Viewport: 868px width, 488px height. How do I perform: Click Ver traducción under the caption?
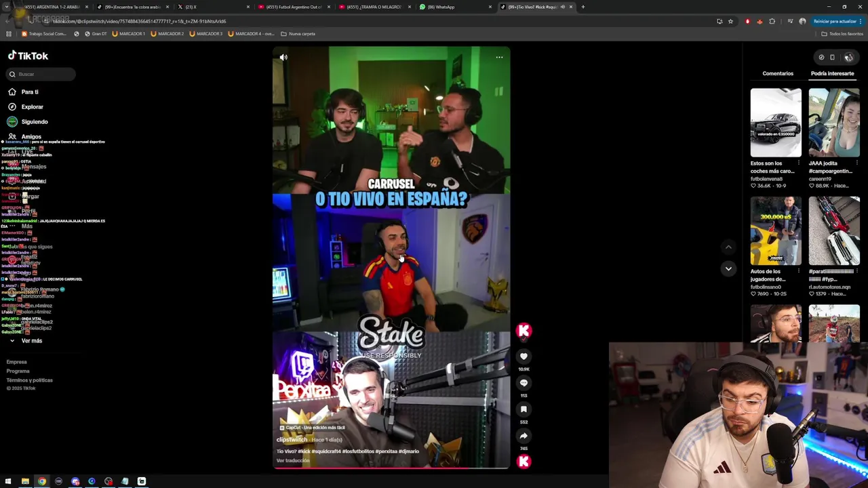[x=293, y=461]
